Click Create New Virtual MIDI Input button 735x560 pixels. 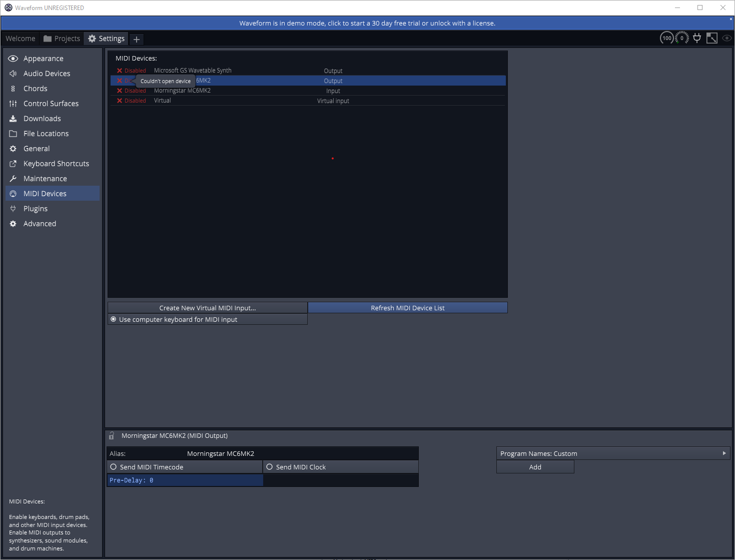point(207,308)
